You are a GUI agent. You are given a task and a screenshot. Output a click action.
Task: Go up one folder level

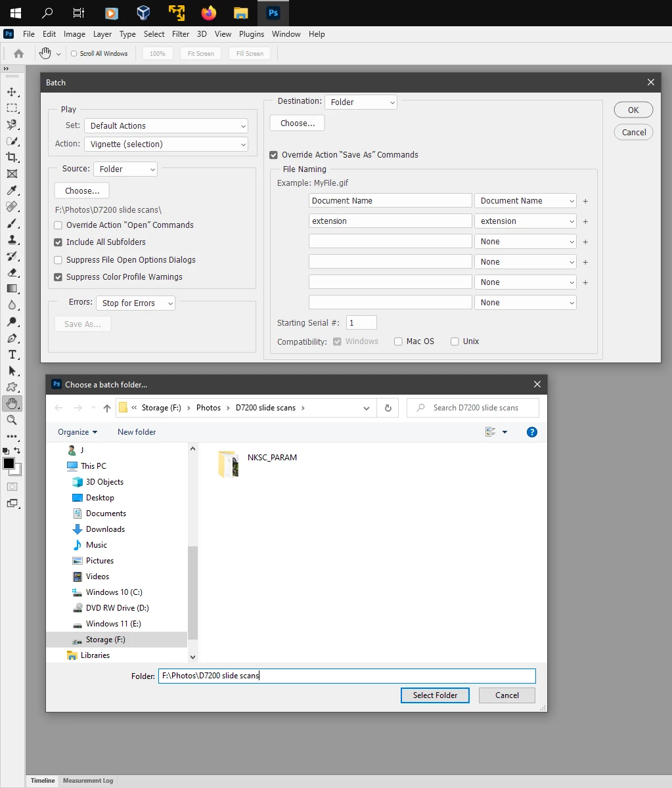click(107, 408)
